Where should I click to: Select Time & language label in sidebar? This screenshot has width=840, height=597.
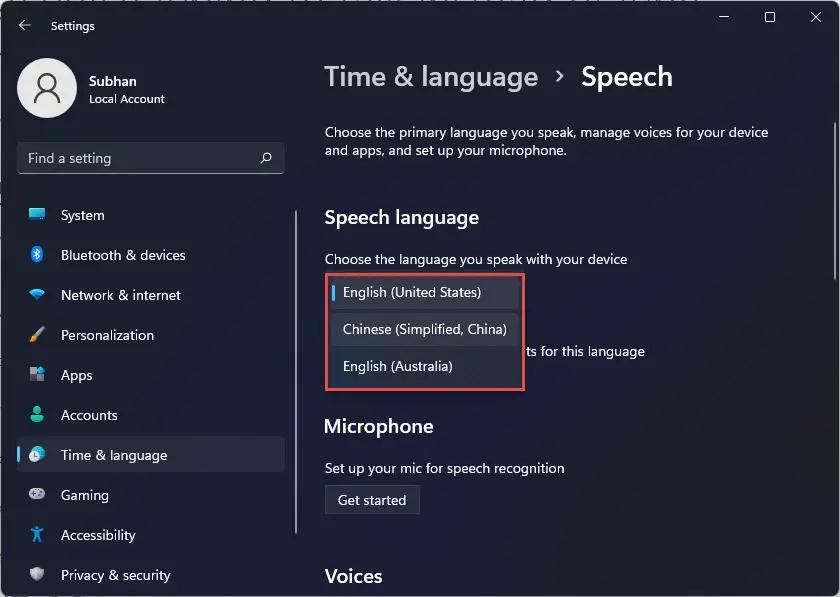click(x=114, y=455)
